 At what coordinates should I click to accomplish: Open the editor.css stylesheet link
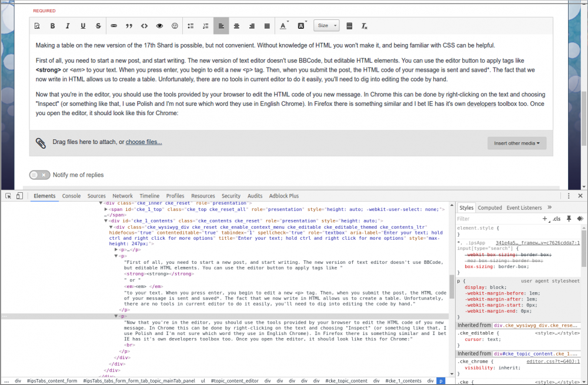pos(553,361)
